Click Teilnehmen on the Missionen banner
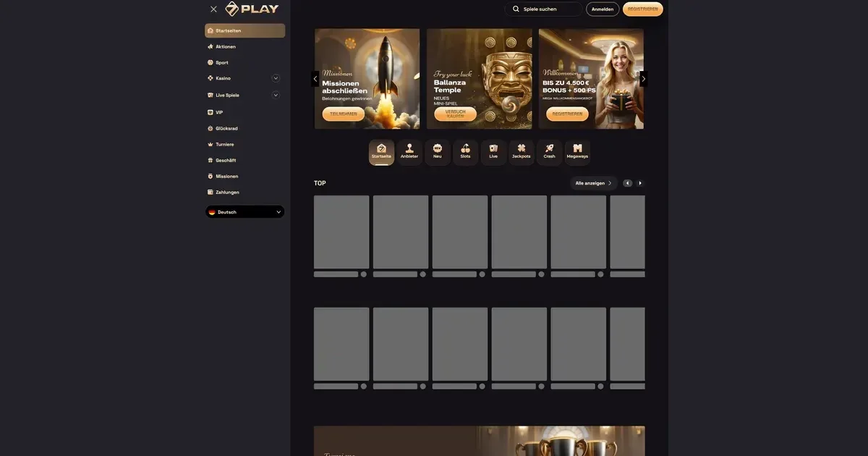 [344, 114]
